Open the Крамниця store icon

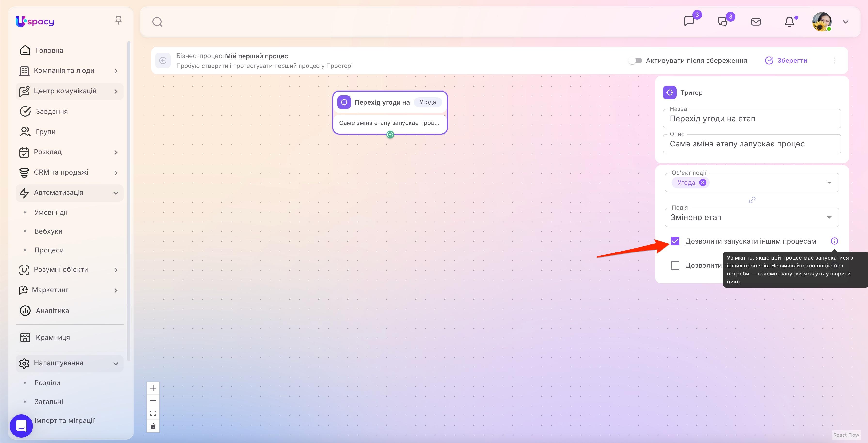point(25,337)
